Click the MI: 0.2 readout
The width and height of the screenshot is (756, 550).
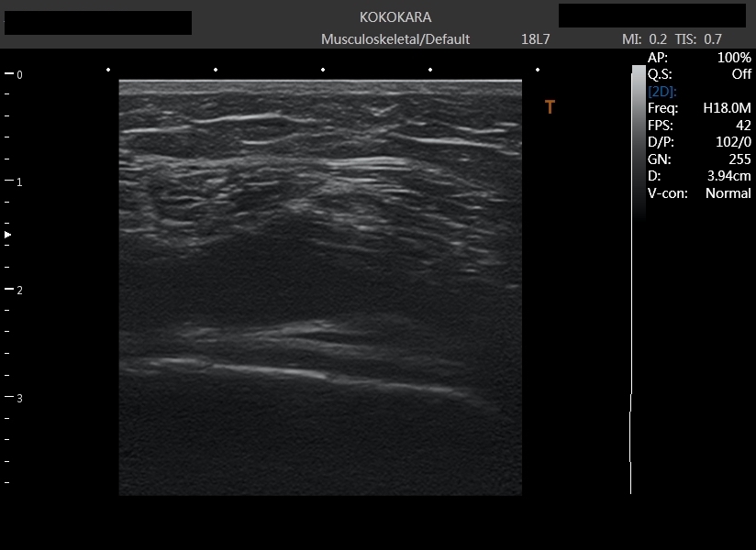click(x=644, y=39)
